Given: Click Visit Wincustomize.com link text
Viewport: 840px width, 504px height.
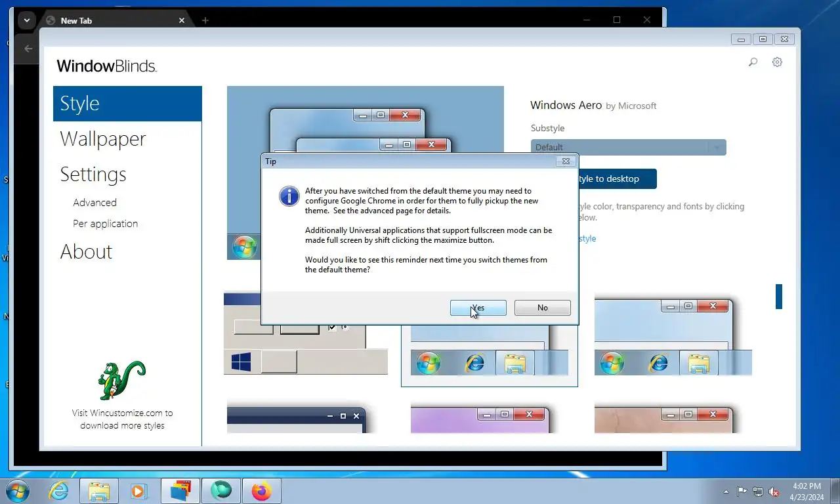Looking at the screenshot, I should tap(122, 419).
